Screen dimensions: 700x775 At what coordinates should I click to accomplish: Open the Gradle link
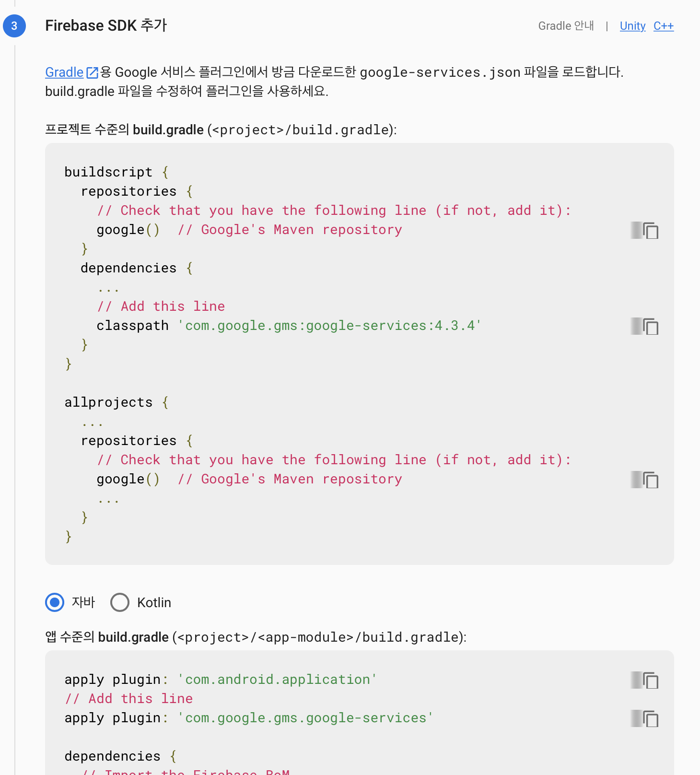point(64,72)
